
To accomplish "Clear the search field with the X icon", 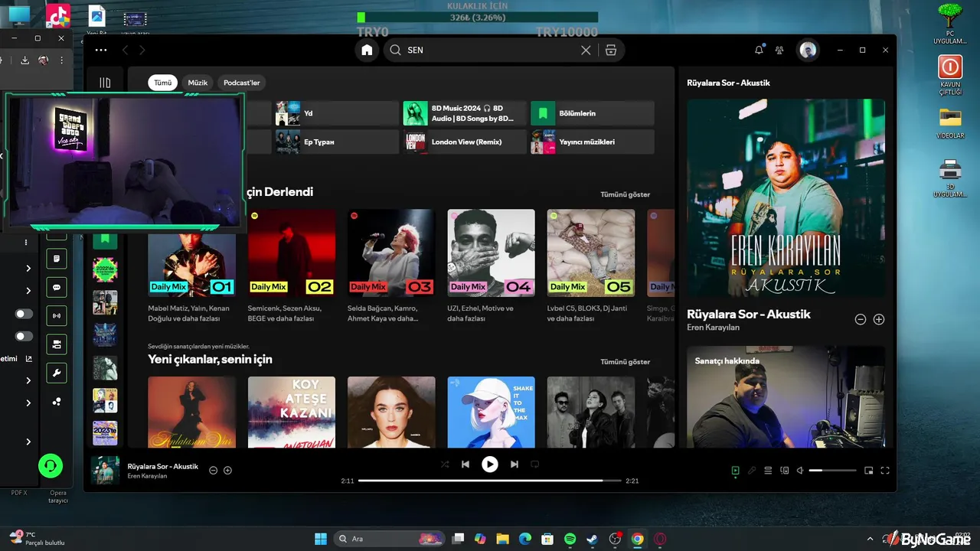I will [x=586, y=50].
